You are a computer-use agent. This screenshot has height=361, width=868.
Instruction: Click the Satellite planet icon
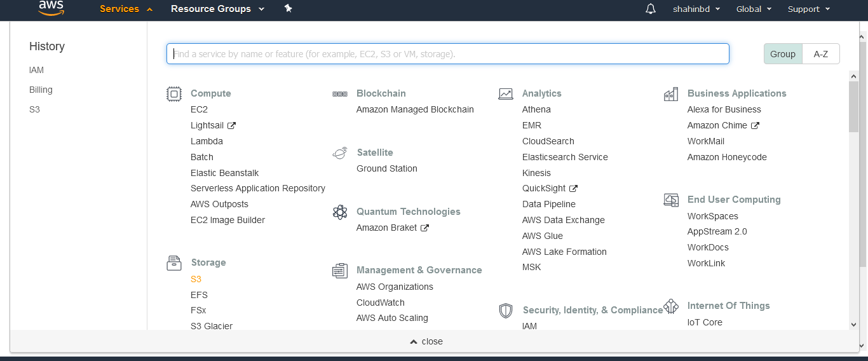(x=340, y=153)
